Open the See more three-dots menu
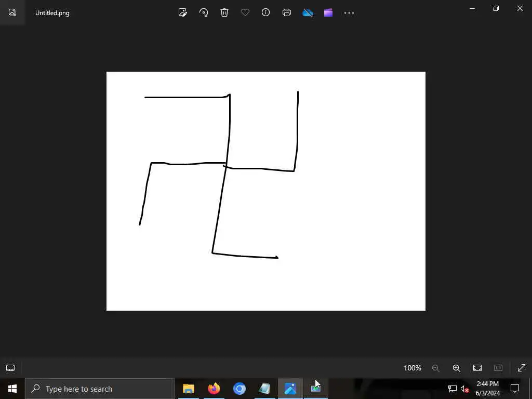Image resolution: width=532 pixels, height=399 pixels. [349, 13]
